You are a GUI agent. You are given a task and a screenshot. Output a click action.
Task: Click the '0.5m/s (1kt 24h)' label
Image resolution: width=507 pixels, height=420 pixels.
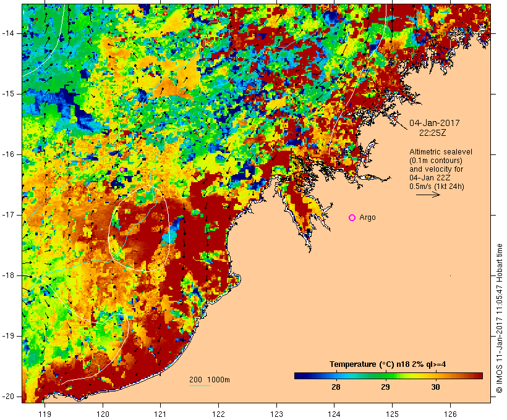[437, 187]
